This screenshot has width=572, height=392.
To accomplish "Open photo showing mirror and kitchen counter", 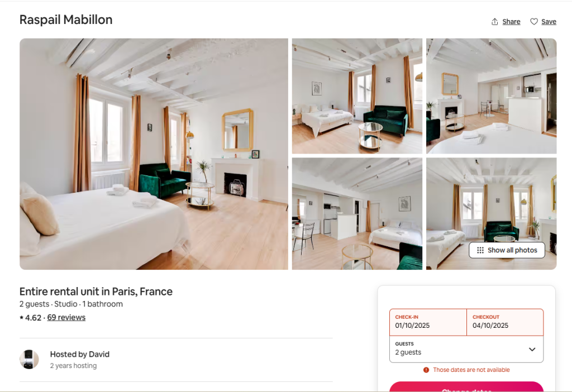I will [492, 96].
